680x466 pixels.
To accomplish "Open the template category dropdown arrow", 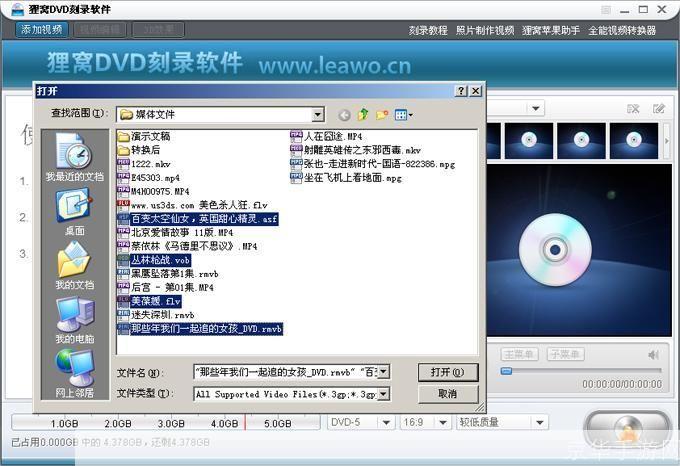I will tap(536, 108).
